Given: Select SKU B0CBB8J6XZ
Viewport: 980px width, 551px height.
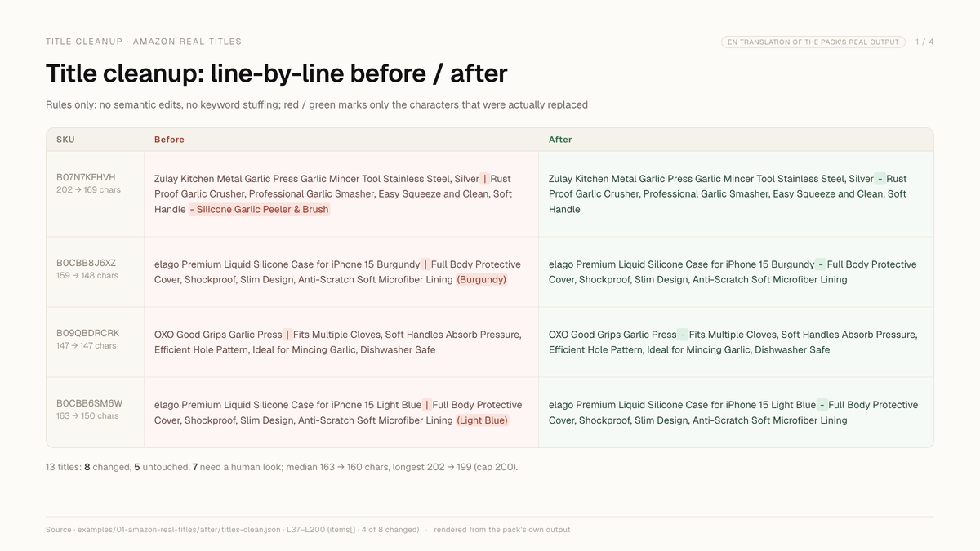Looking at the screenshot, I should [x=86, y=263].
